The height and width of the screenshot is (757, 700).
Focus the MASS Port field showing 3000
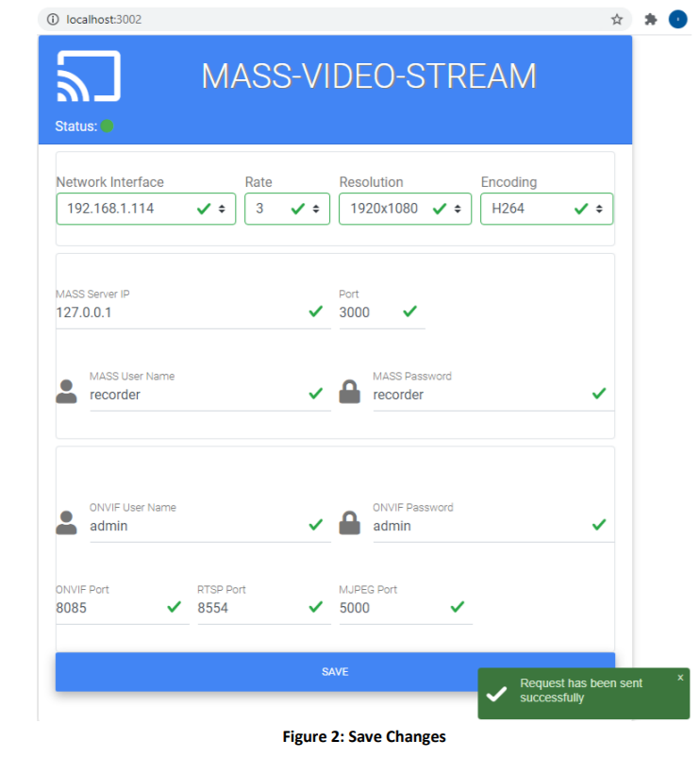382,312
